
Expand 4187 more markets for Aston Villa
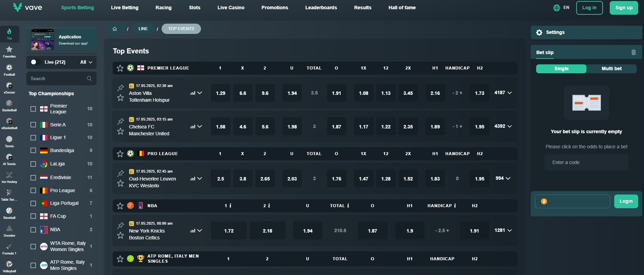(x=503, y=93)
